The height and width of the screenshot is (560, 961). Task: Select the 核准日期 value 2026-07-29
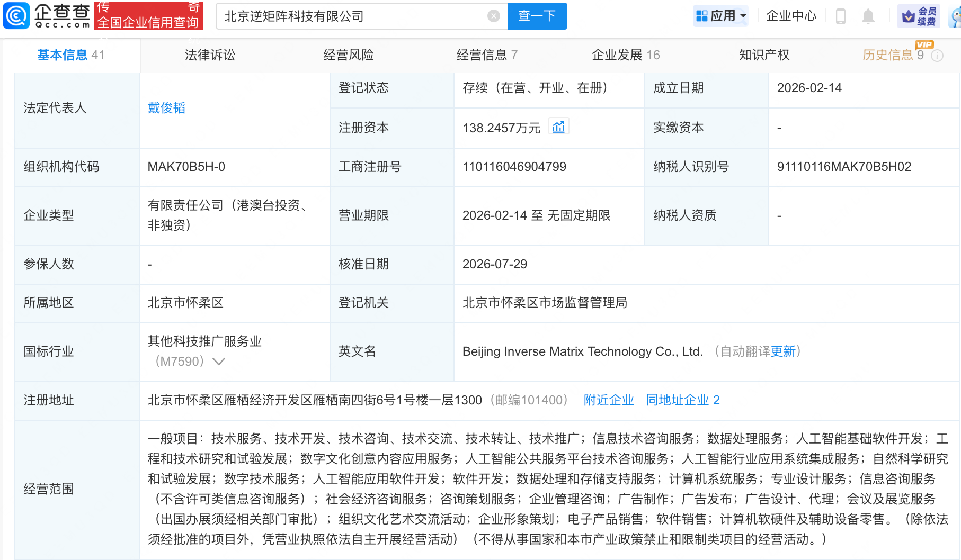tap(495, 264)
